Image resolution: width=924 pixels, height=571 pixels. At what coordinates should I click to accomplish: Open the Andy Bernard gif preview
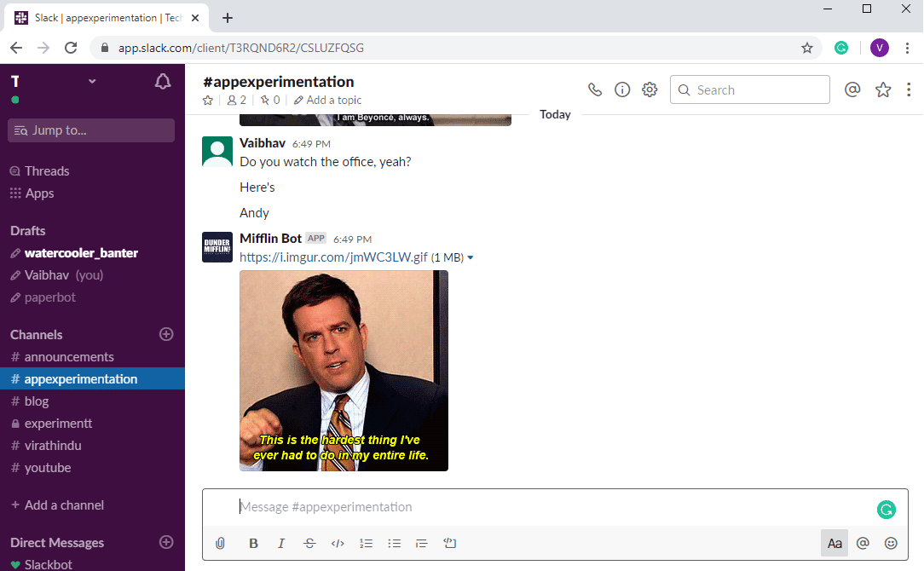(x=344, y=371)
